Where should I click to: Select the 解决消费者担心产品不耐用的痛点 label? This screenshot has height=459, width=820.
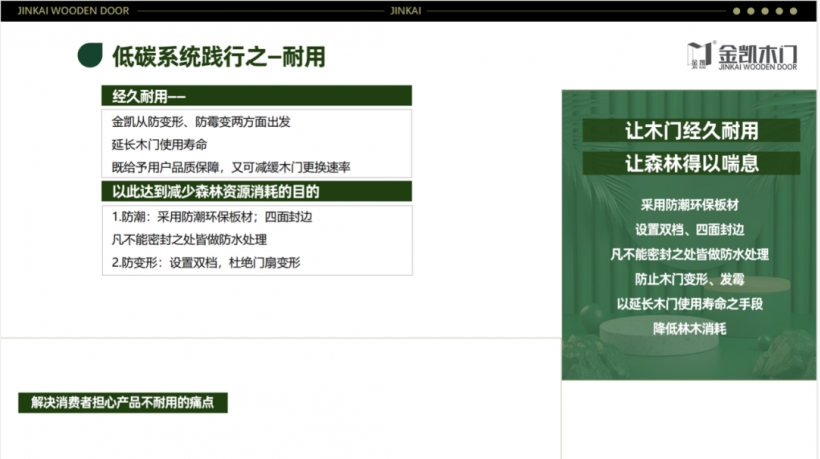(123, 403)
